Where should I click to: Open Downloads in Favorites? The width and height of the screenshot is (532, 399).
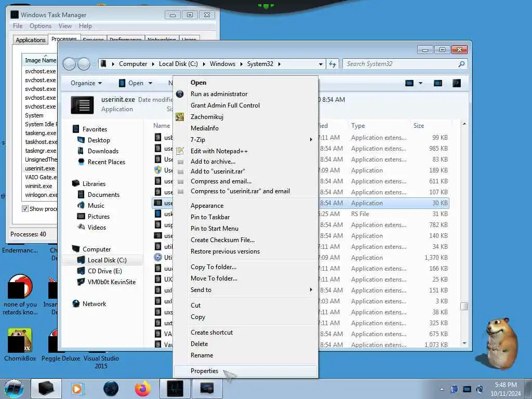point(103,151)
